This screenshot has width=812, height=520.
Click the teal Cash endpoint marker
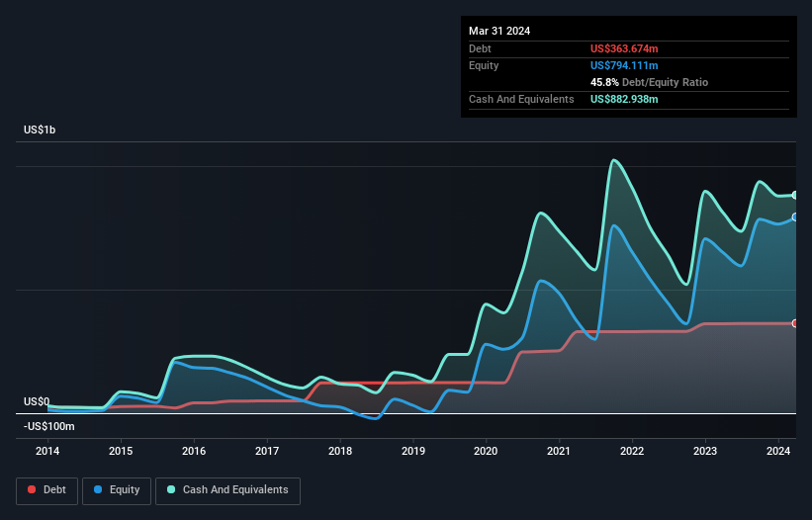(x=795, y=195)
